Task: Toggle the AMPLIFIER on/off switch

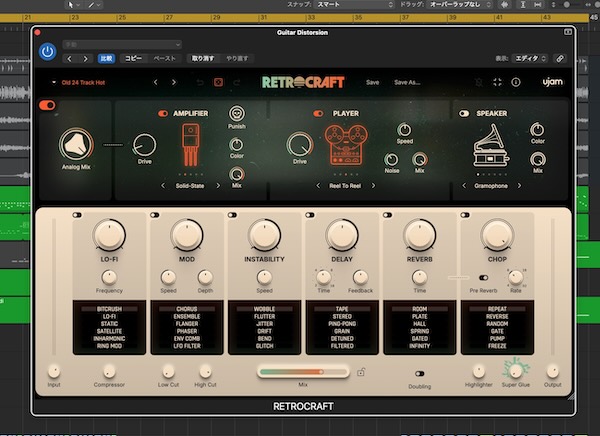Action: (163, 114)
